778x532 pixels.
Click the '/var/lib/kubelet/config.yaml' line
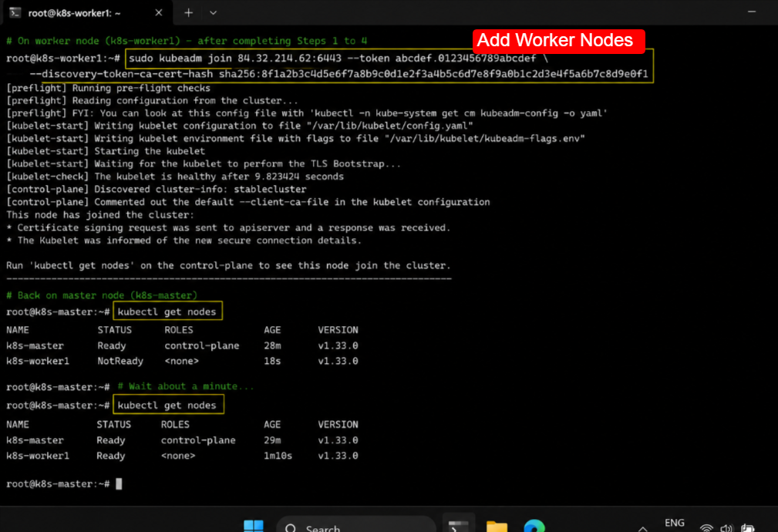point(240,126)
